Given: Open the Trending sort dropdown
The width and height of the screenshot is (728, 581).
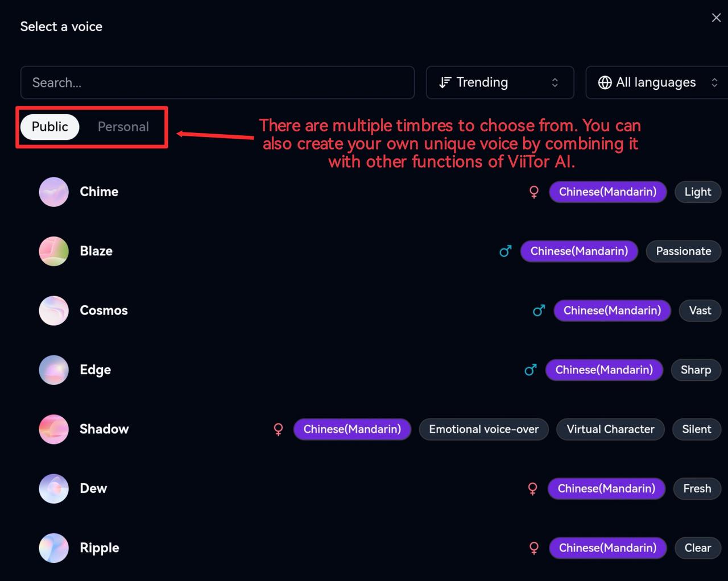Looking at the screenshot, I should [x=499, y=82].
